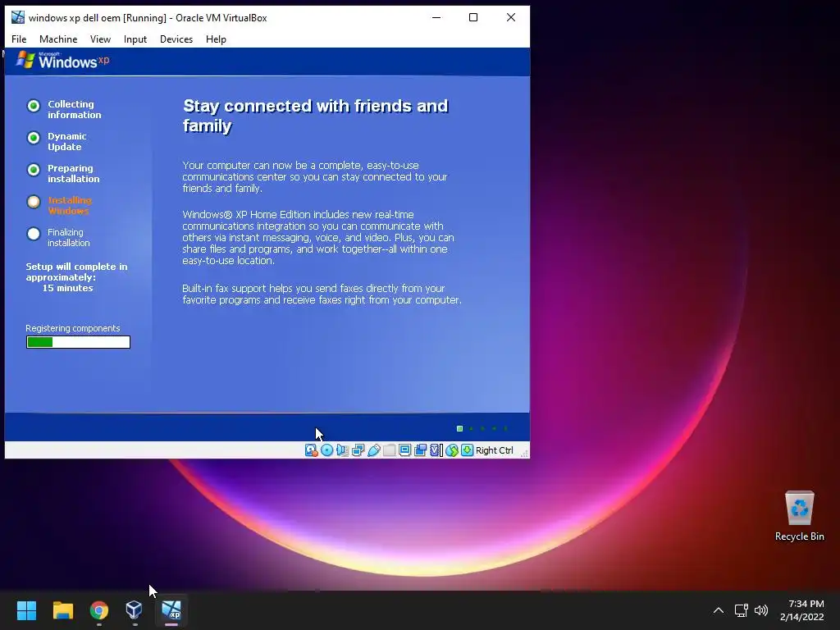Click the 'Registering components' status text
Screen dimensions: 840x630
click(x=73, y=328)
